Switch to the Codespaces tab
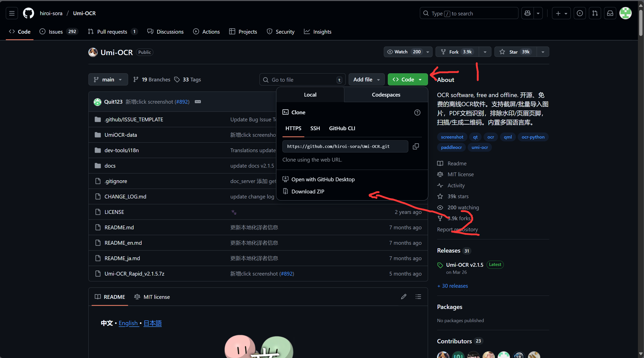 tap(386, 95)
